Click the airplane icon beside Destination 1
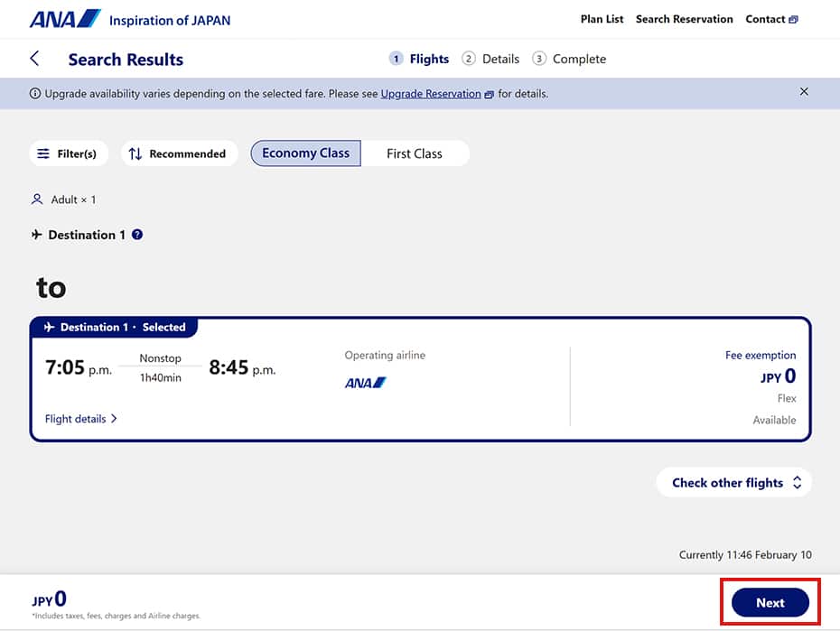 coord(36,235)
